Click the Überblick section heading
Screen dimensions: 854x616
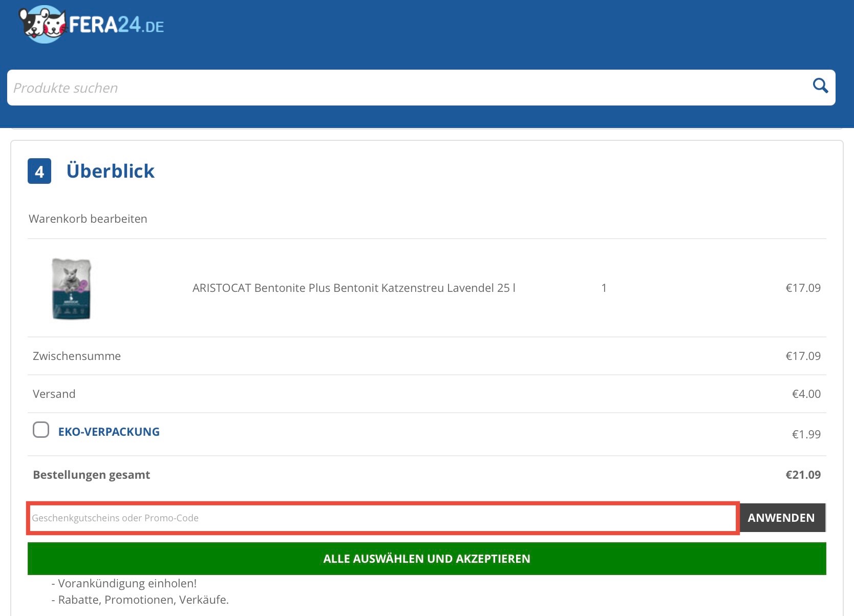(111, 171)
